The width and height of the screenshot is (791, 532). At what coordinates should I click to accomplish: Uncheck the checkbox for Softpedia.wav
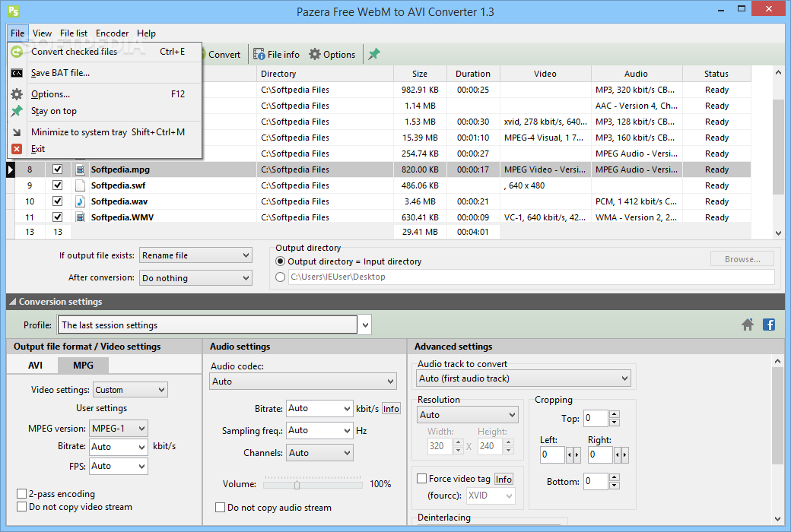click(58, 201)
